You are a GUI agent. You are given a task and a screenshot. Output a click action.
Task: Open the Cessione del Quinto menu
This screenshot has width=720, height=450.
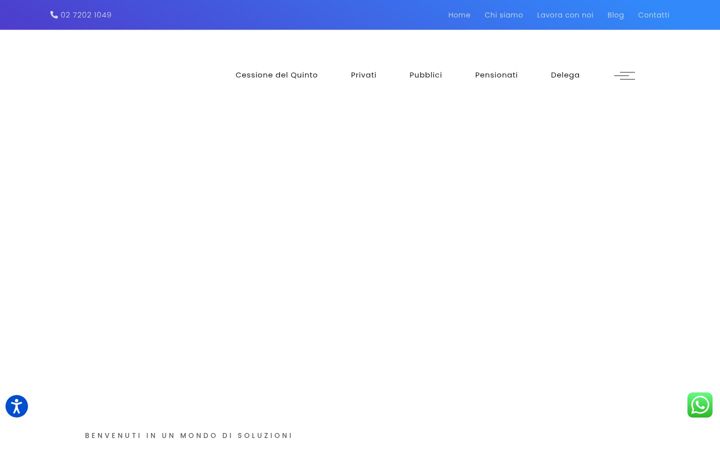(276, 75)
